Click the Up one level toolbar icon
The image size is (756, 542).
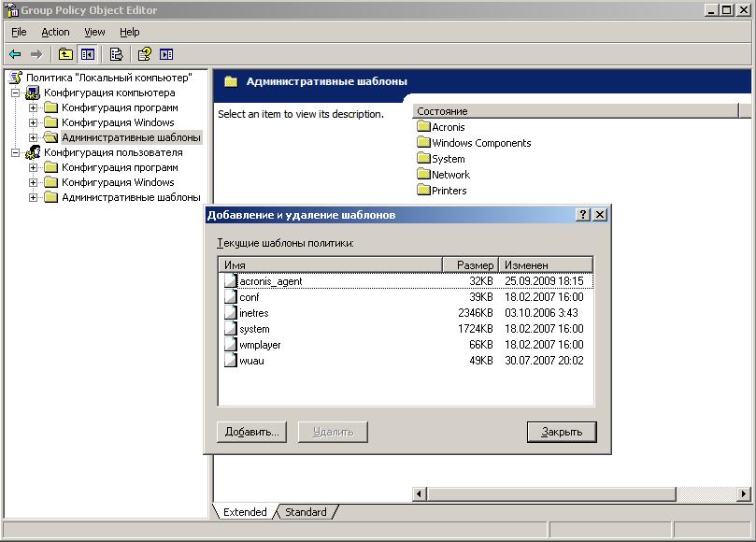pyautogui.click(x=65, y=54)
